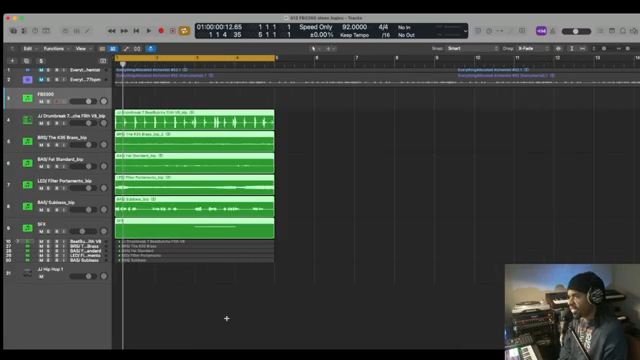
Task: Open the Smart Controls dial icon
Action: (65, 31)
